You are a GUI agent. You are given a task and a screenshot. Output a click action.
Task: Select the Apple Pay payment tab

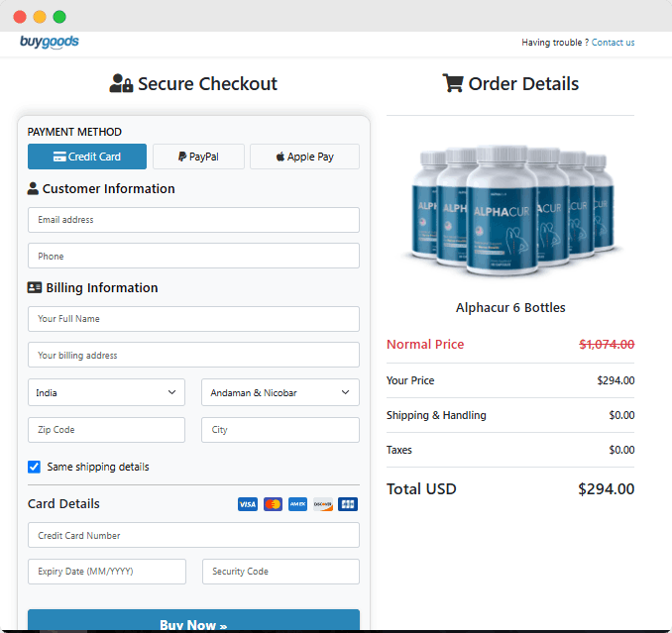(304, 157)
